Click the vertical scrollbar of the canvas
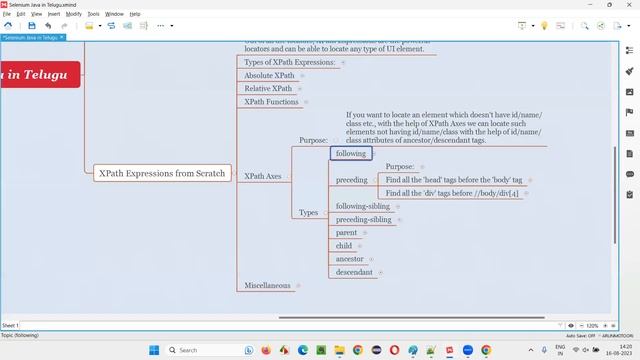The image size is (640, 360). (x=615, y=195)
